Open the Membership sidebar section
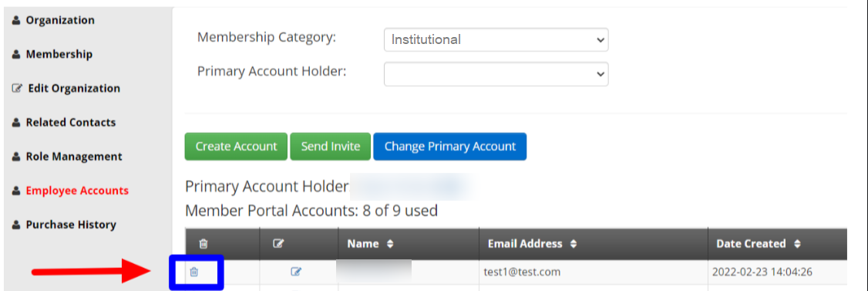The height and width of the screenshot is (291, 868). [59, 54]
